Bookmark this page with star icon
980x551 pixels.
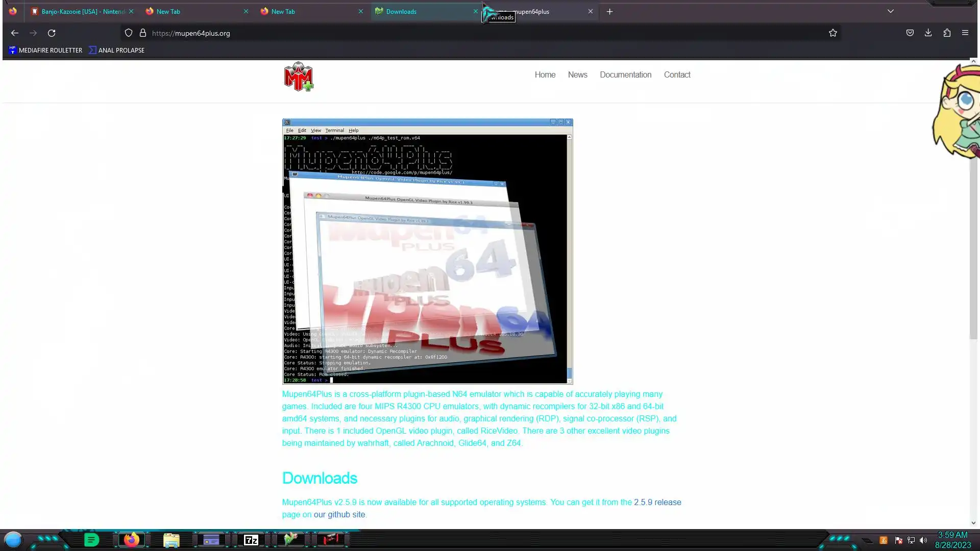coord(833,33)
